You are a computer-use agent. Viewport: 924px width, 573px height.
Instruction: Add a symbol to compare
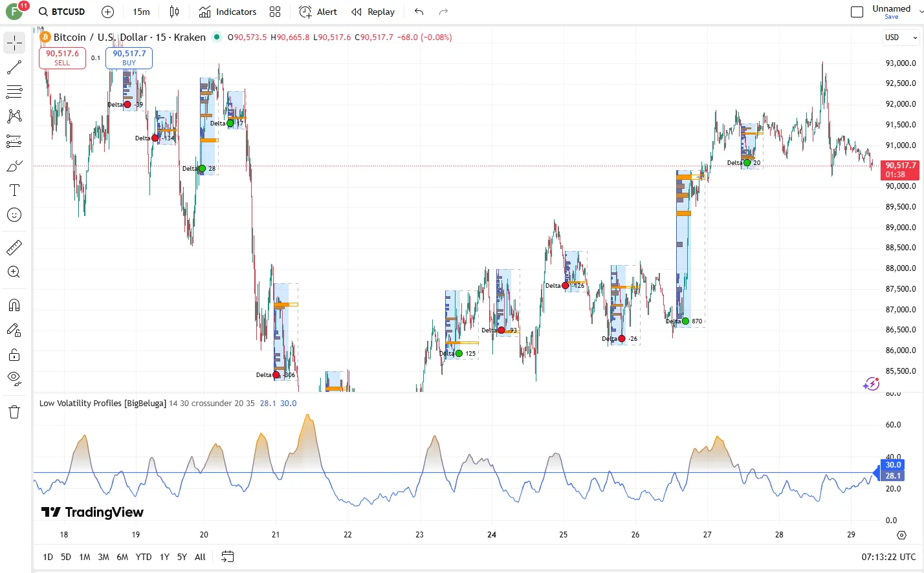108,12
